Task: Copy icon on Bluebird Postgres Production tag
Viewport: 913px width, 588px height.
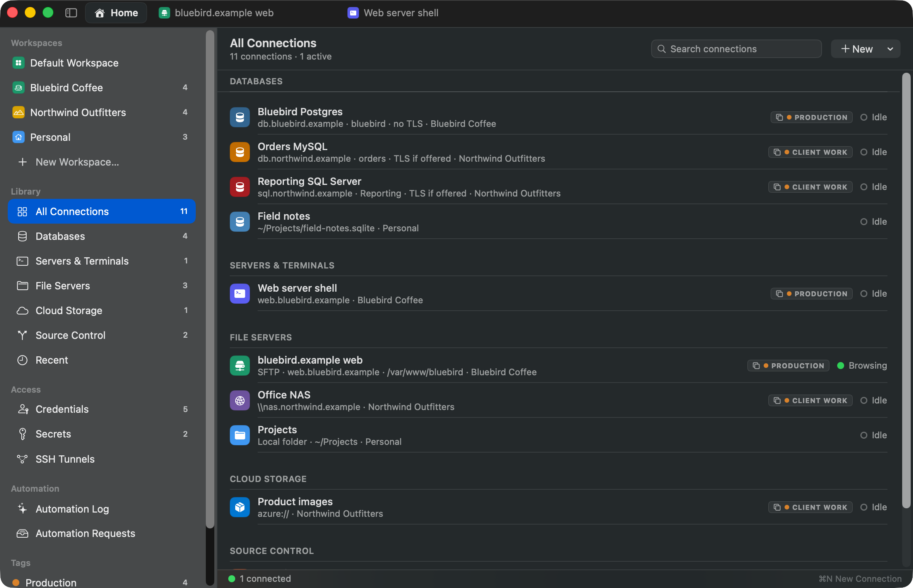Action: click(x=780, y=117)
